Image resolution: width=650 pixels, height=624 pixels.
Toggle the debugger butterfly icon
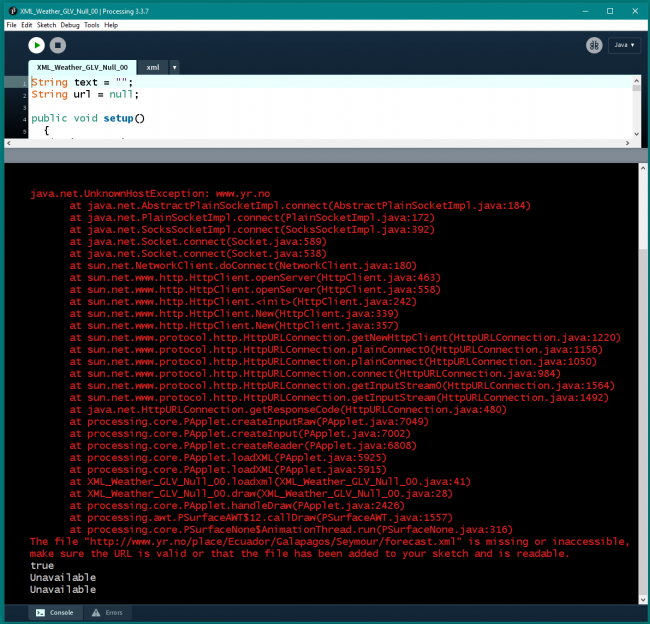[x=594, y=45]
